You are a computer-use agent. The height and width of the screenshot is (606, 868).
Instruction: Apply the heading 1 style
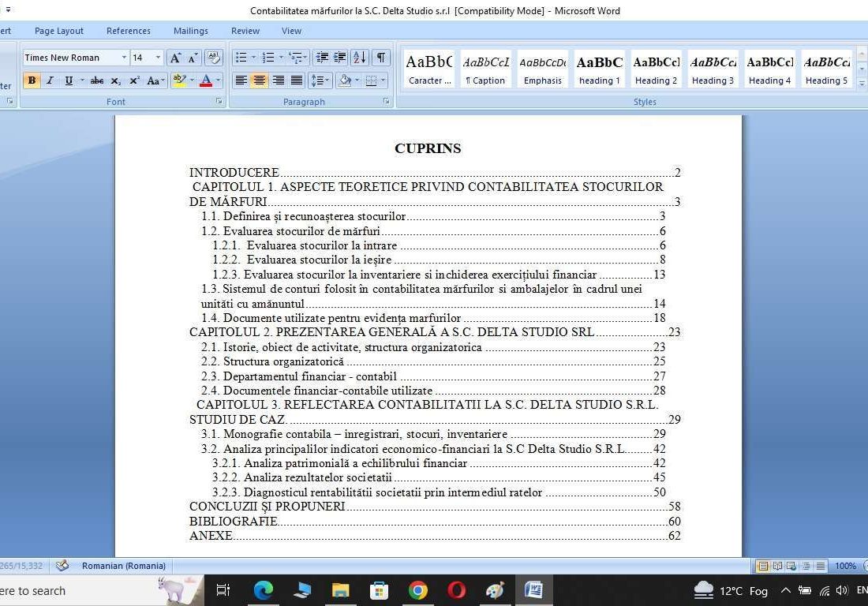[x=600, y=69]
